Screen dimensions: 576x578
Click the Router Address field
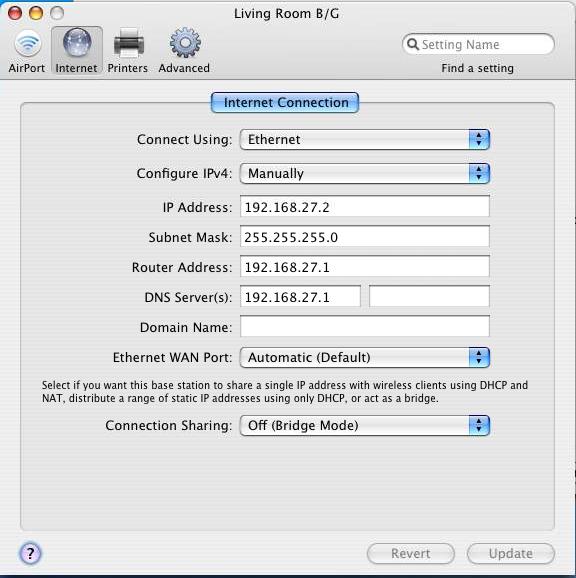tap(364, 267)
